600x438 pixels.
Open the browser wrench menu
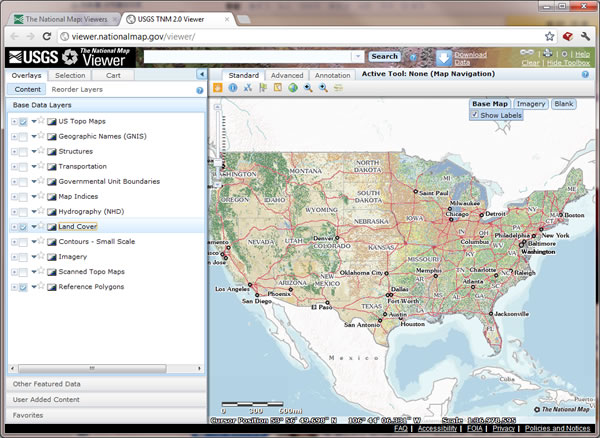[x=585, y=36]
